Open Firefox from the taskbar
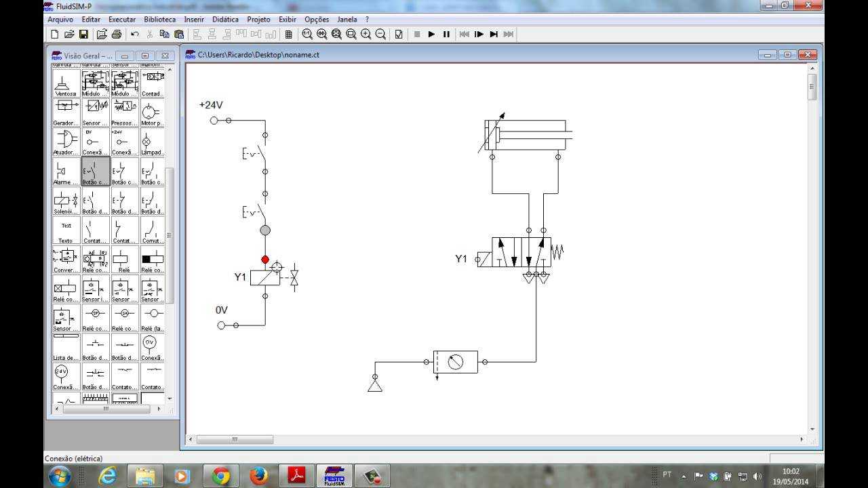The height and width of the screenshot is (488, 868). pyautogui.click(x=258, y=476)
